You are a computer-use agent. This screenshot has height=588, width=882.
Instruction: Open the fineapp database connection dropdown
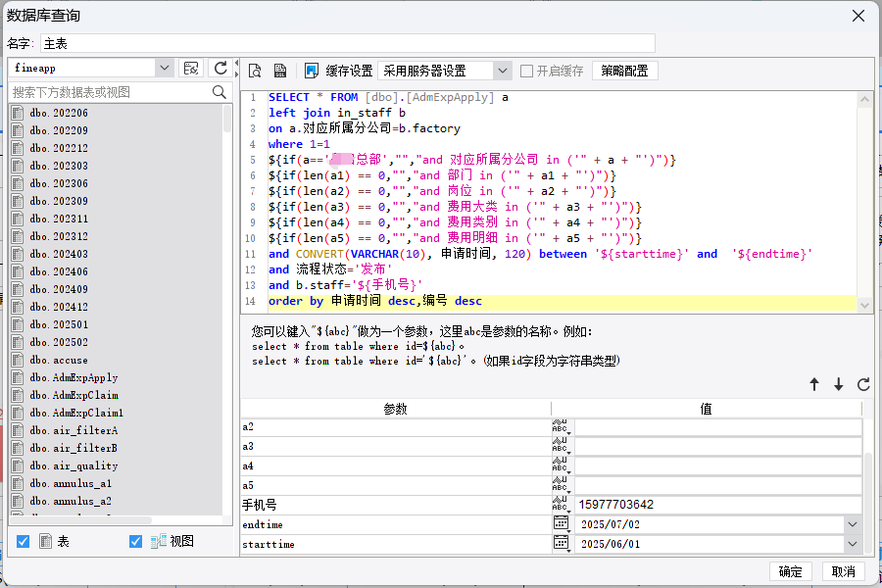[x=164, y=68]
